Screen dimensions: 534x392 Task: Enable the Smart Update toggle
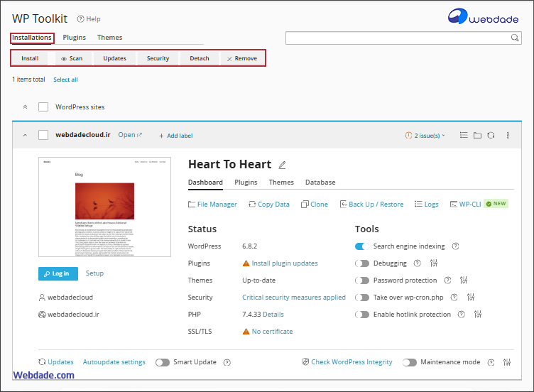coord(163,362)
